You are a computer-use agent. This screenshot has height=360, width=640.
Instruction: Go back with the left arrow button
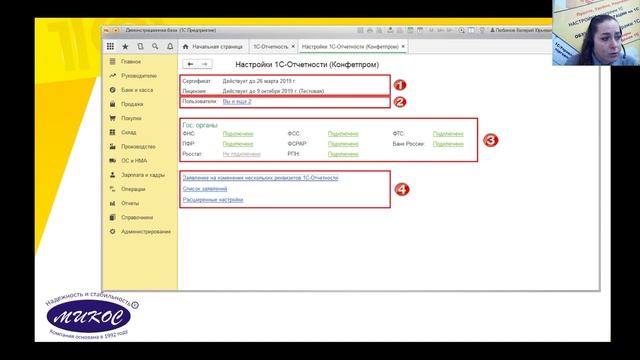pos(190,64)
